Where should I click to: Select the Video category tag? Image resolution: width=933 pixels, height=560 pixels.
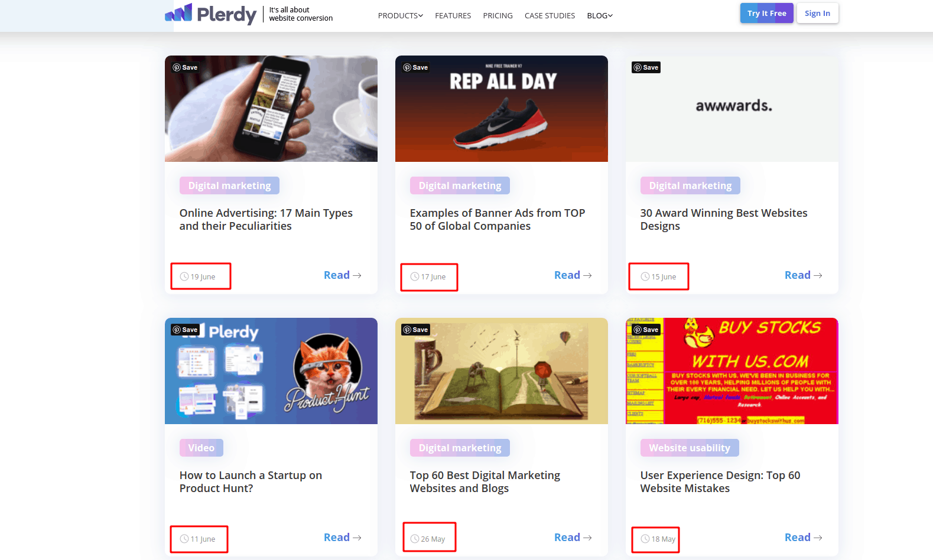point(201,448)
